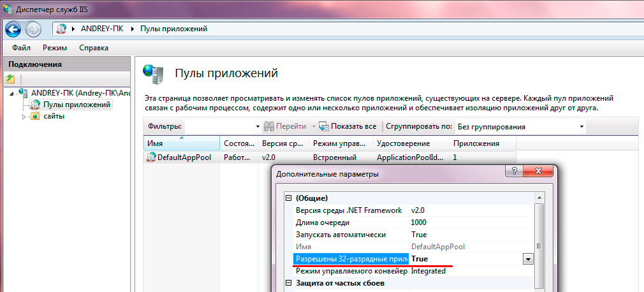The width and height of the screenshot is (644, 292).
Task: Go back with the blue Back arrow
Action: click(13, 29)
